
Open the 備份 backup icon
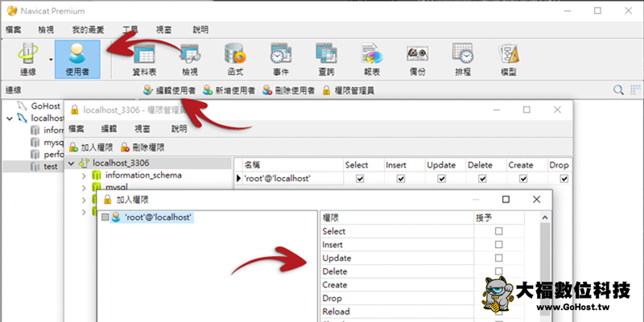(x=417, y=59)
